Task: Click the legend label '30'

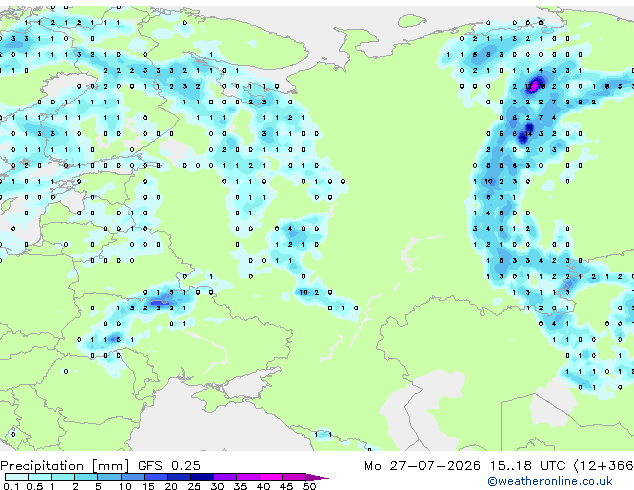Action: click(217, 486)
